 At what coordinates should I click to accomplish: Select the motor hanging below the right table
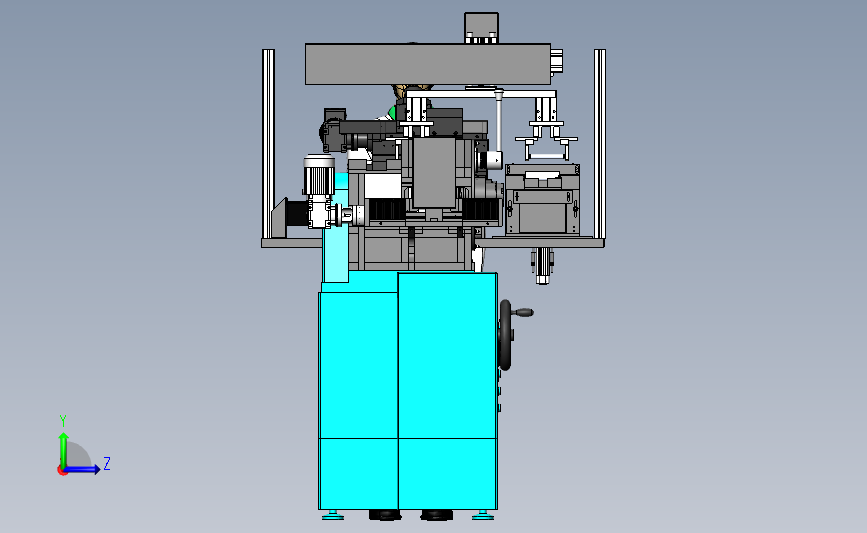tap(542, 266)
